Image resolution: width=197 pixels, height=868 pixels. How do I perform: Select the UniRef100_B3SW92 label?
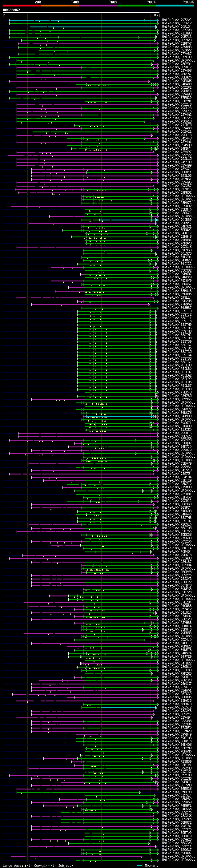pos(177,206)
